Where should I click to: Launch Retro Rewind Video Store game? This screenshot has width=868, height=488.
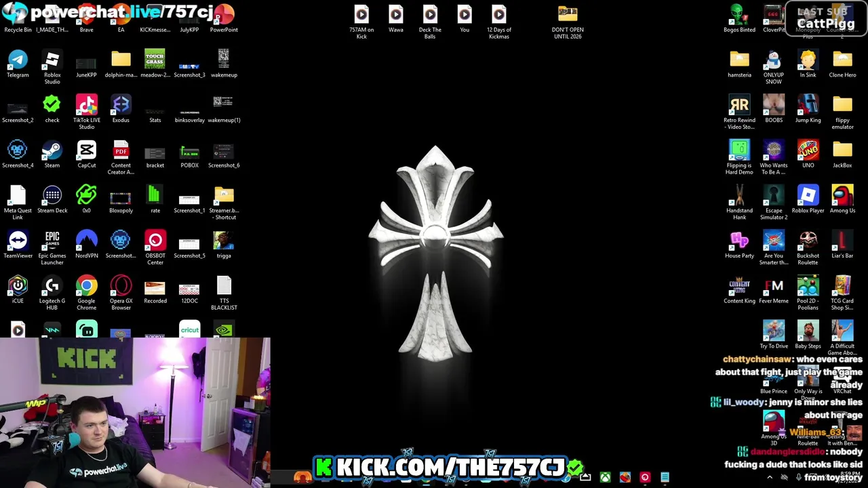739,113
